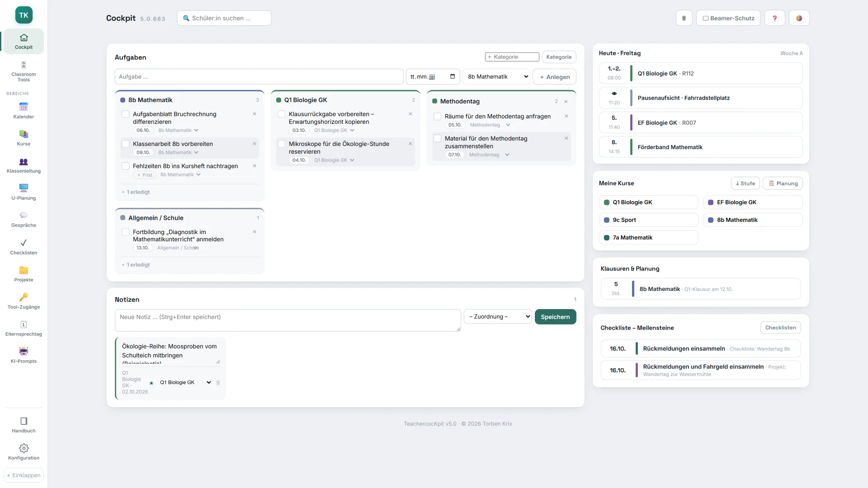The image size is (868, 488).
Task: Open the Zuordnung dropdown for notes
Action: (x=498, y=317)
